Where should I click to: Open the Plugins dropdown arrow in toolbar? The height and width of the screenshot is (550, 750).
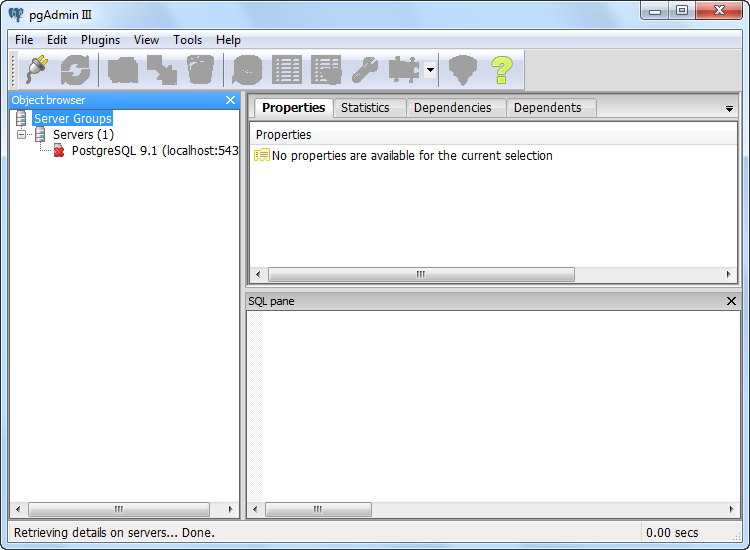429,70
